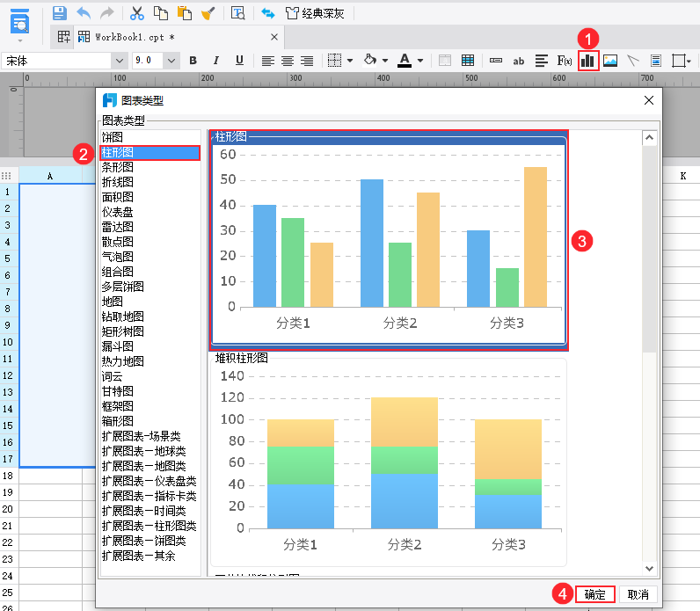Click the Redo arrow icon
The width and height of the screenshot is (700, 611).
(x=107, y=13)
